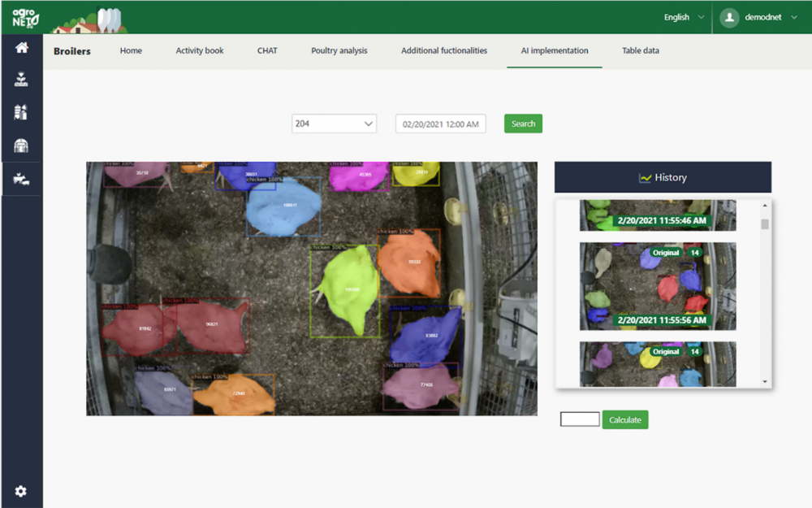Image resolution: width=812 pixels, height=508 pixels.
Task: Click the agroNET logo
Action: coord(21,17)
